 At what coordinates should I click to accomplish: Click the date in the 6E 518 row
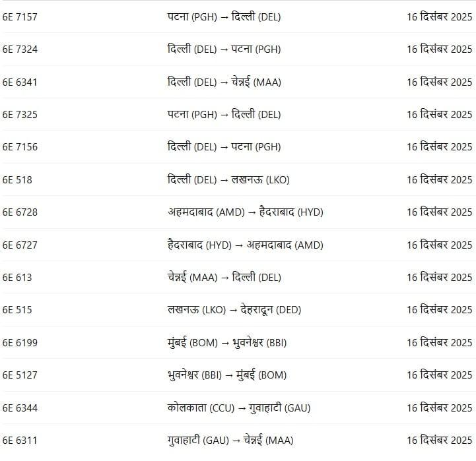439,180
